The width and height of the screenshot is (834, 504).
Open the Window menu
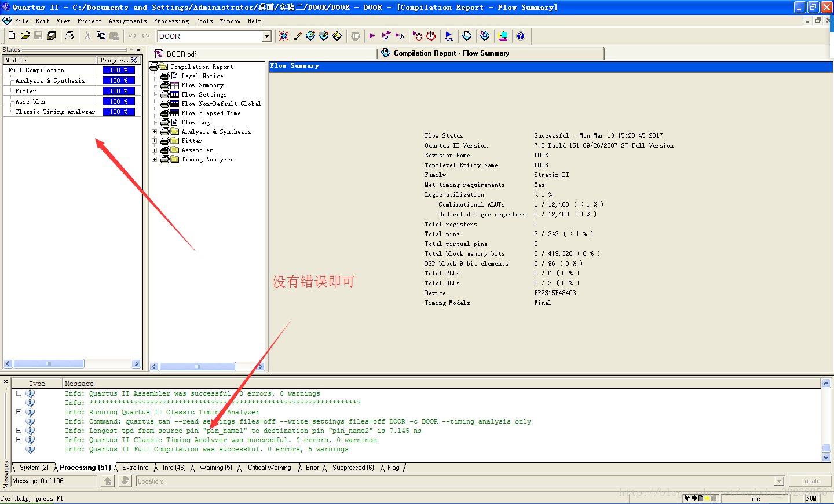[x=230, y=21]
